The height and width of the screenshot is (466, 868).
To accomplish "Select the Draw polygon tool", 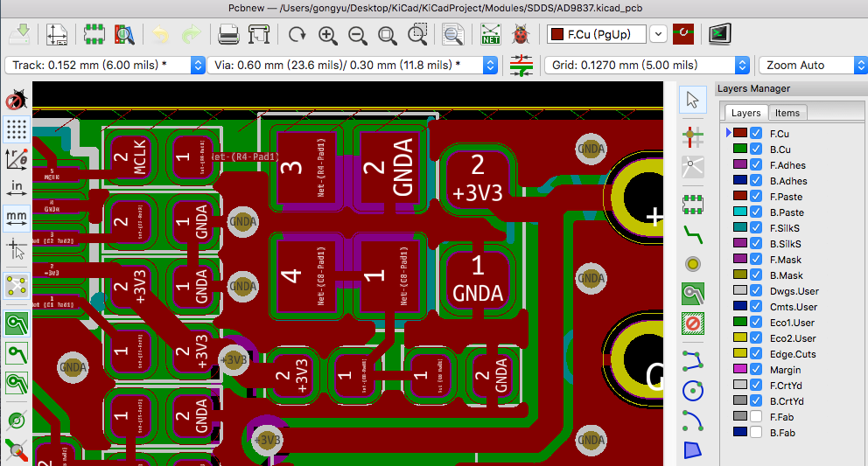I will tap(692, 450).
